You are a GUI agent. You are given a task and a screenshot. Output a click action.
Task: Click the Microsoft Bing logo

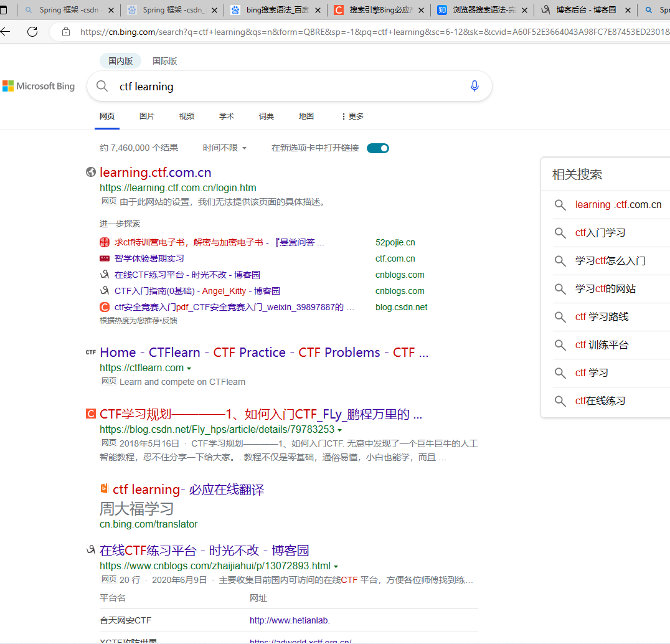tap(39, 86)
